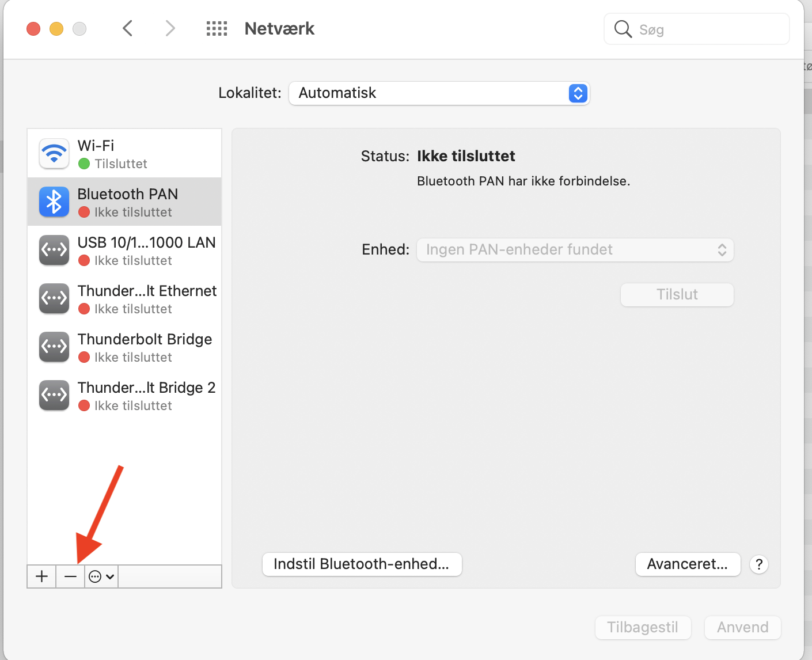Show all preferences grid
812x660 pixels.
(x=217, y=29)
